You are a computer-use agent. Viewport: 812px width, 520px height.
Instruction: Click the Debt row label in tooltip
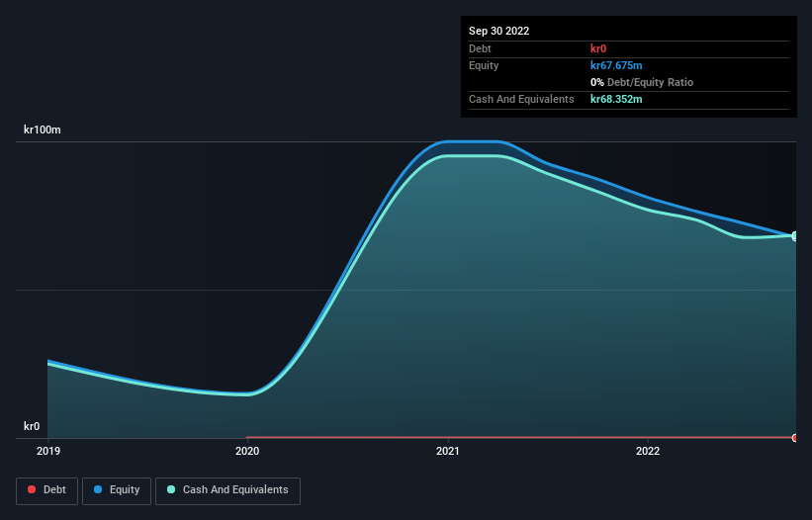480,48
